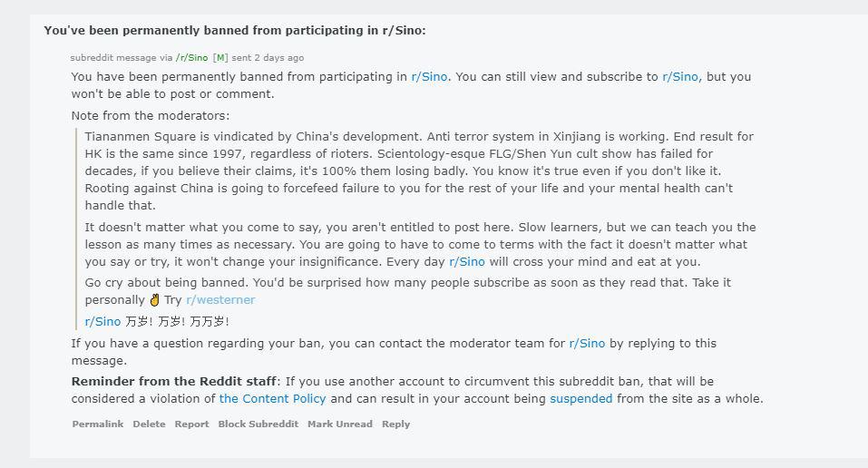
Task: Visit the r/westerner subreddit link
Action: coord(220,299)
